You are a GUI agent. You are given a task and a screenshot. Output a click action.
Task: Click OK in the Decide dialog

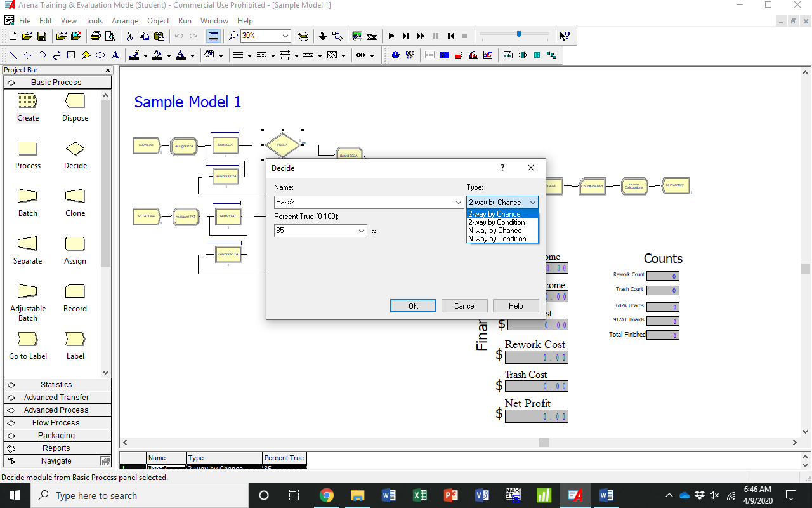click(413, 305)
